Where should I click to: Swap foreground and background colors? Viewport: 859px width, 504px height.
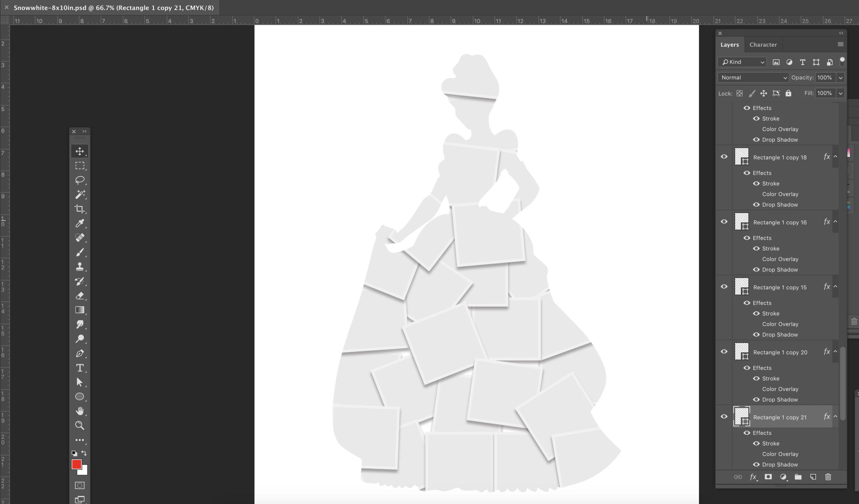click(84, 453)
